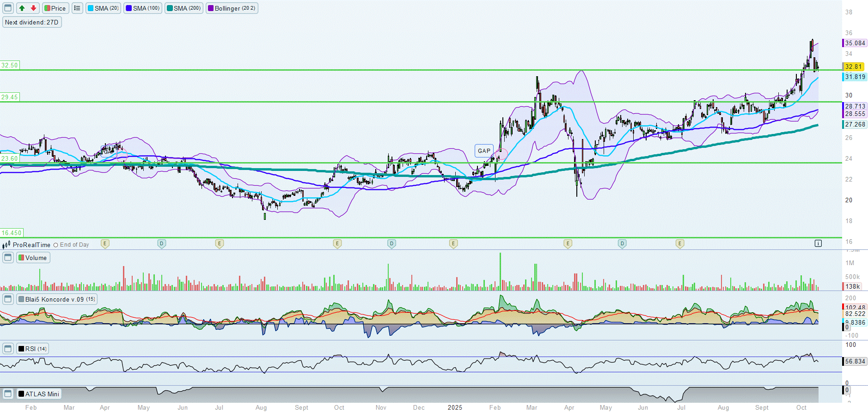Open the Bollinger (20 2) settings
868x412 pixels.
tap(232, 8)
